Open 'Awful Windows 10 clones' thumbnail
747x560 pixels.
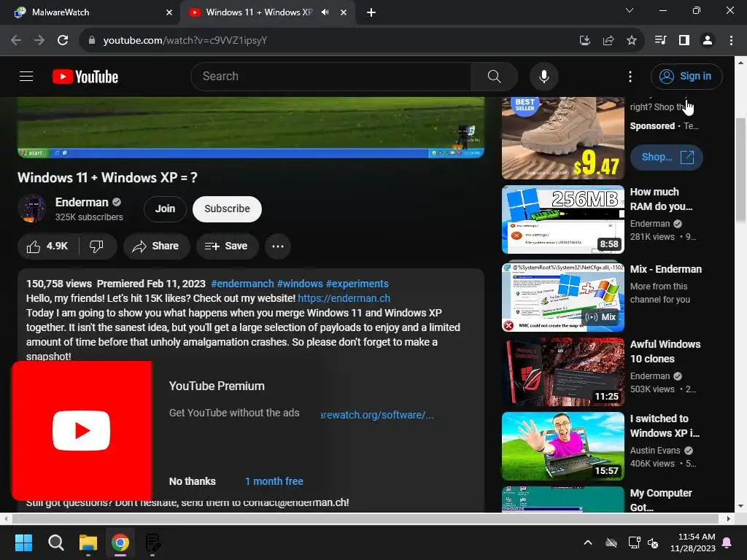(563, 372)
